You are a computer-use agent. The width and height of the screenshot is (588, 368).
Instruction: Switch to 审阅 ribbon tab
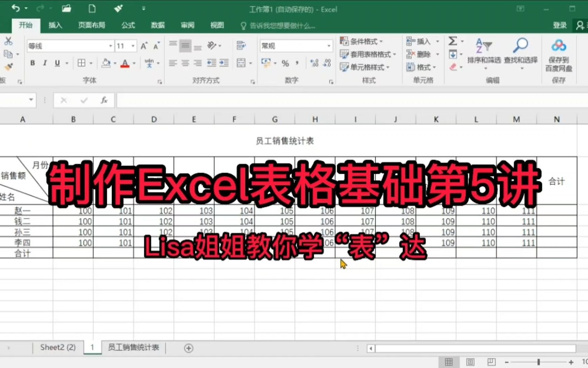tap(187, 25)
